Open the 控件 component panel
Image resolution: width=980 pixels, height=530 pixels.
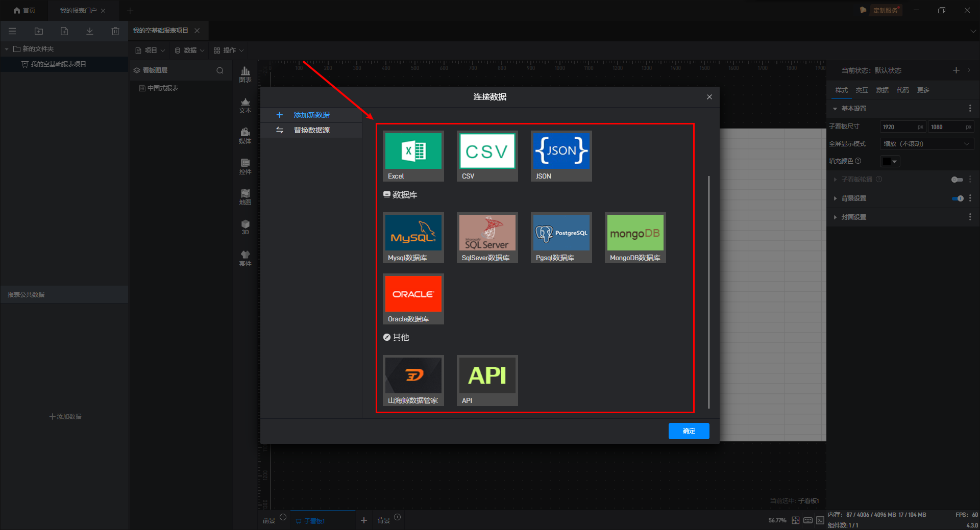click(246, 167)
